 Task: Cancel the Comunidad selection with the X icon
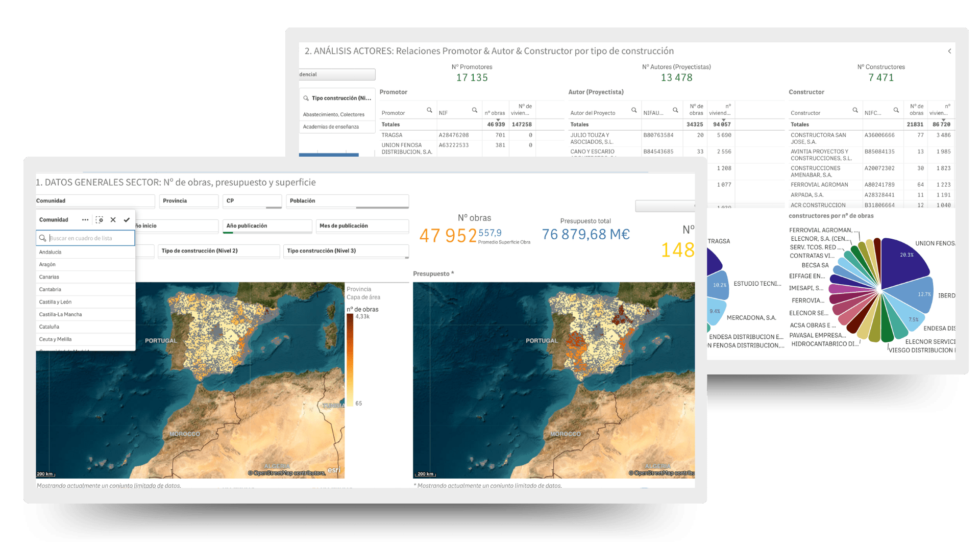point(113,220)
